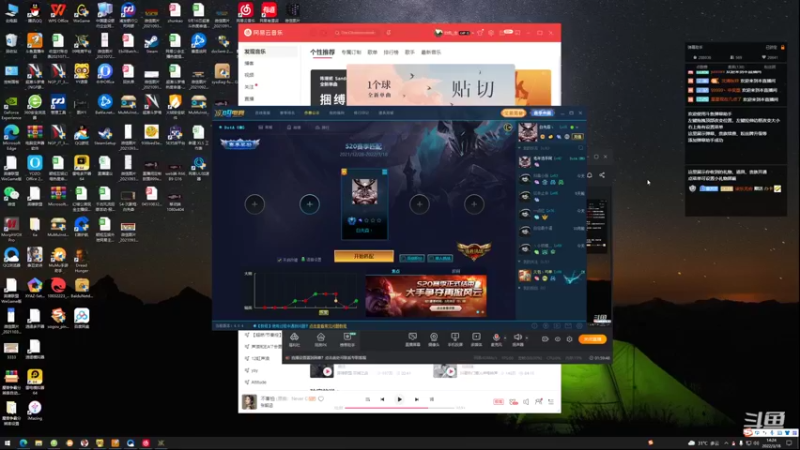The height and width of the screenshot is (450, 800).
Task: Click the yellow start matchmaking button
Action: click(x=364, y=256)
